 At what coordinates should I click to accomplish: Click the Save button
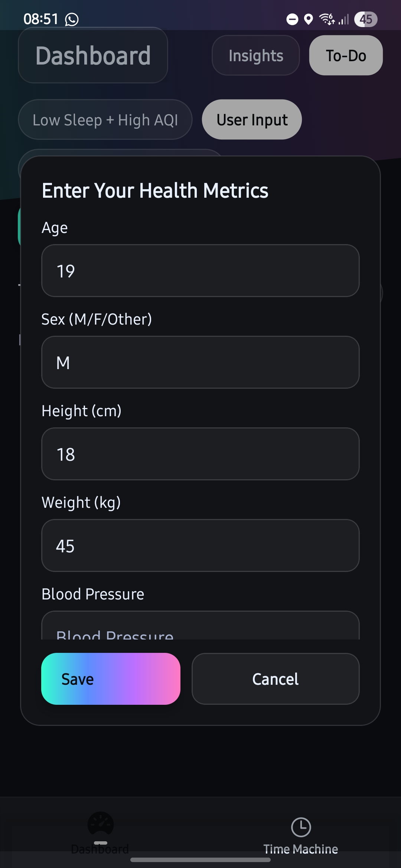[111, 679]
